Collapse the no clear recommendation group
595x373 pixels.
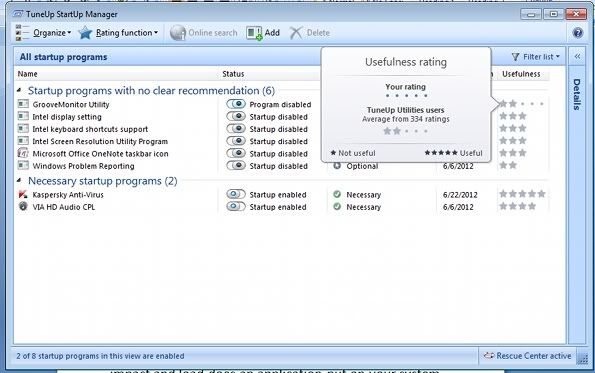tap(19, 90)
